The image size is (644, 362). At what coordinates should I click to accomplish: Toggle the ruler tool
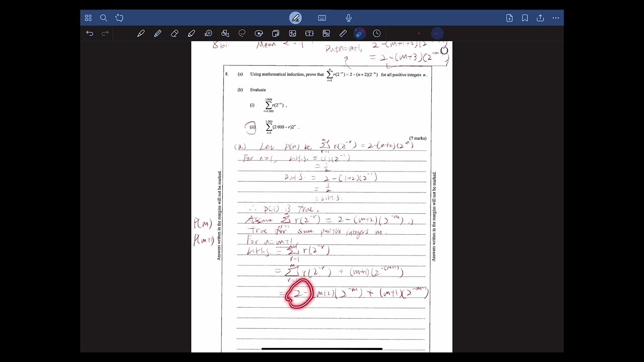coord(343,33)
